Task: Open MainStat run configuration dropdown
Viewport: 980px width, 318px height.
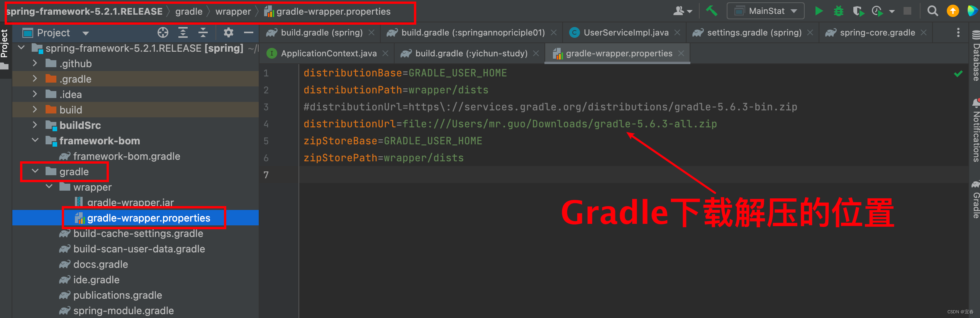Action: [x=766, y=11]
